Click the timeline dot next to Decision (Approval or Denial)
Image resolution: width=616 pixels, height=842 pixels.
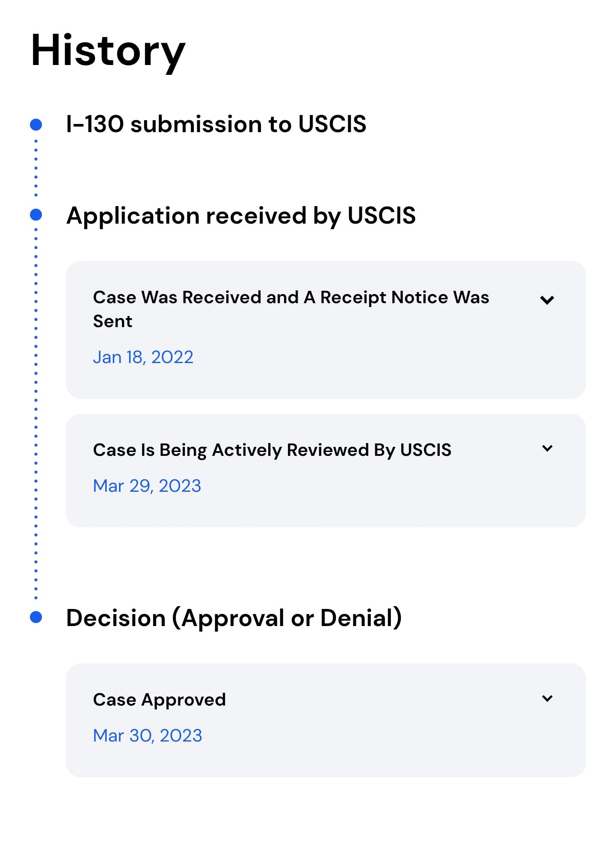pyautogui.click(x=36, y=617)
